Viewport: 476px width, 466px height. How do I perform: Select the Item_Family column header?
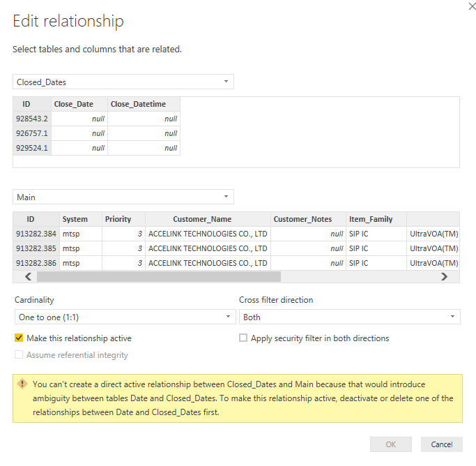coord(376,219)
